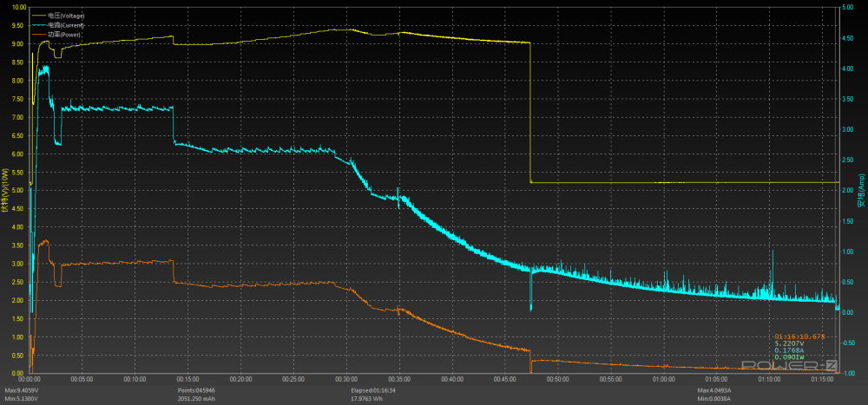The width and height of the screenshot is (868, 405).
Task: Click the 01:00:00 time axis tick
Action: [662, 379]
